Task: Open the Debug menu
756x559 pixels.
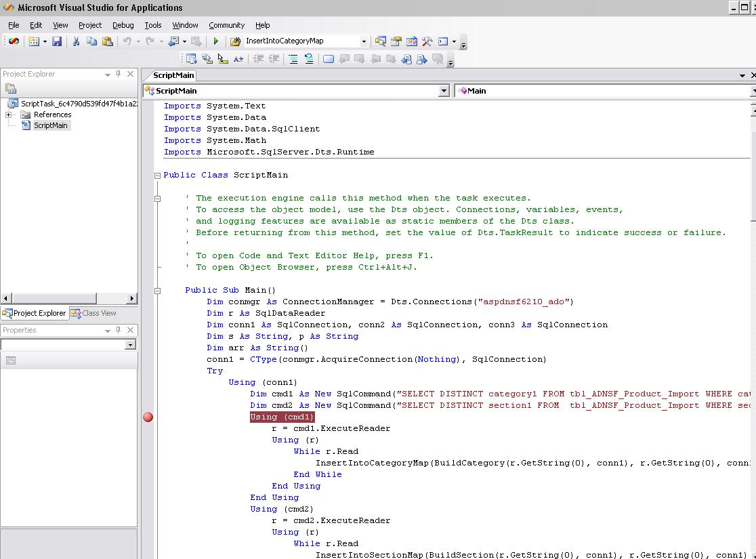Action: pyautogui.click(x=123, y=25)
